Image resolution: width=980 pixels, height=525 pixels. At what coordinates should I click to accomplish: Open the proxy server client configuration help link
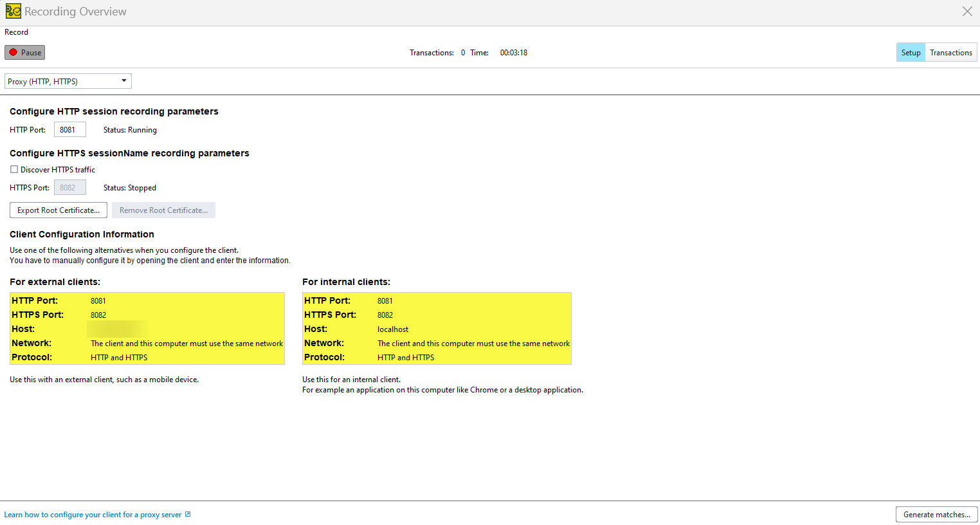click(94, 514)
